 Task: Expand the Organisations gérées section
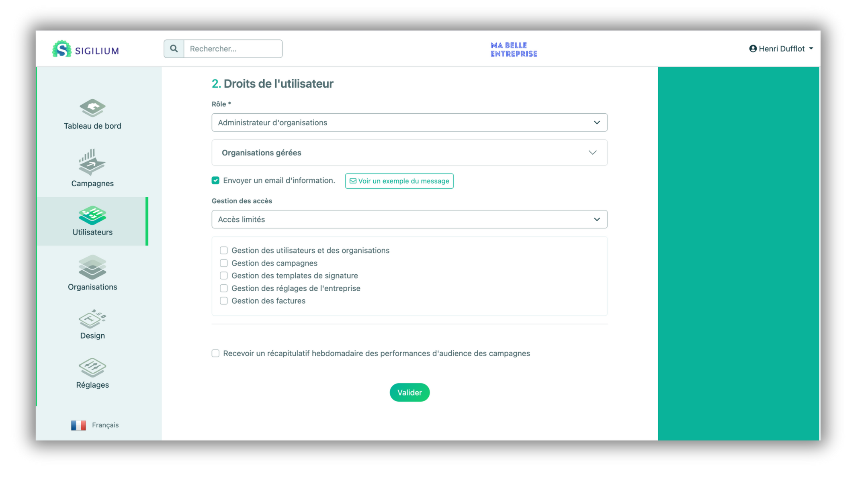[409, 153]
